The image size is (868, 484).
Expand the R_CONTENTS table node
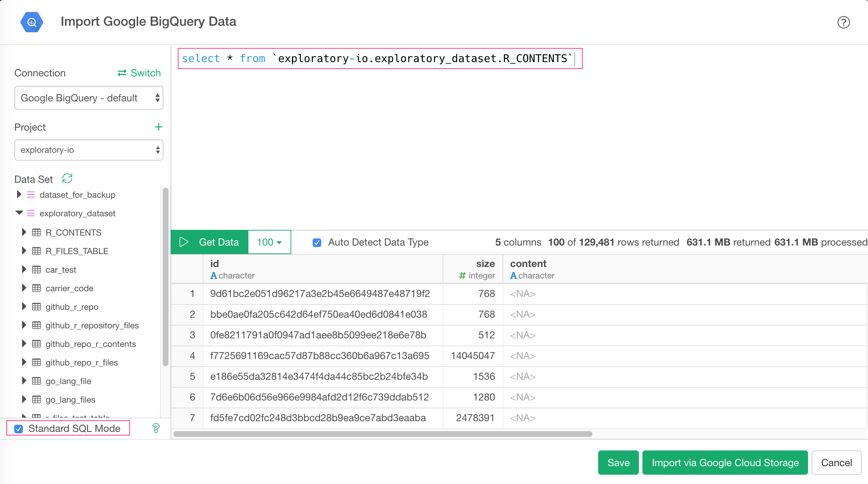tap(24, 232)
